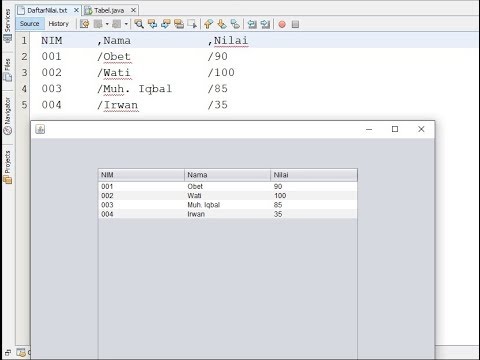The height and width of the screenshot is (360, 480).
Task: Select the Source view button
Action: coord(29,24)
